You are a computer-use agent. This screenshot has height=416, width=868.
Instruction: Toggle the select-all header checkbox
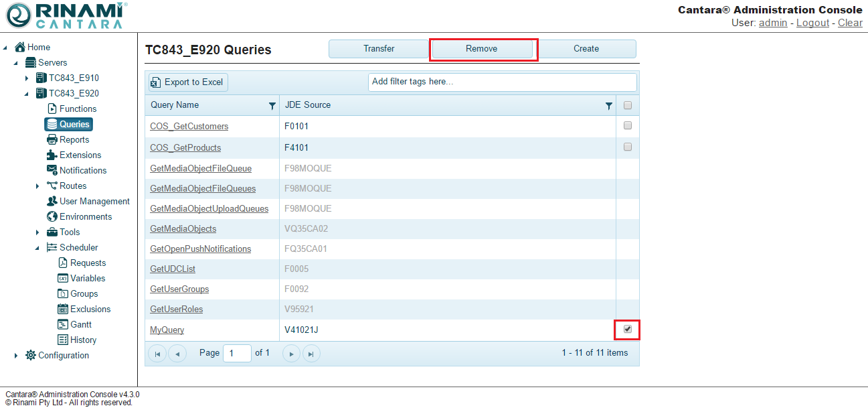click(x=627, y=105)
